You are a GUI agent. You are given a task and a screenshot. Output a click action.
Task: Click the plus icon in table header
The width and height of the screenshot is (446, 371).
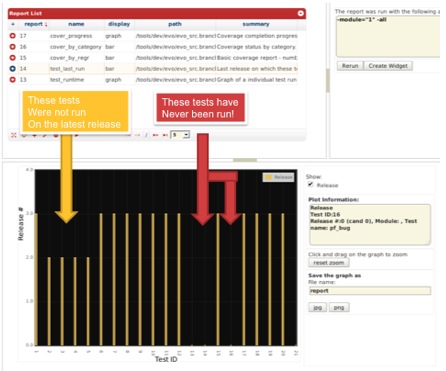pos(13,24)
